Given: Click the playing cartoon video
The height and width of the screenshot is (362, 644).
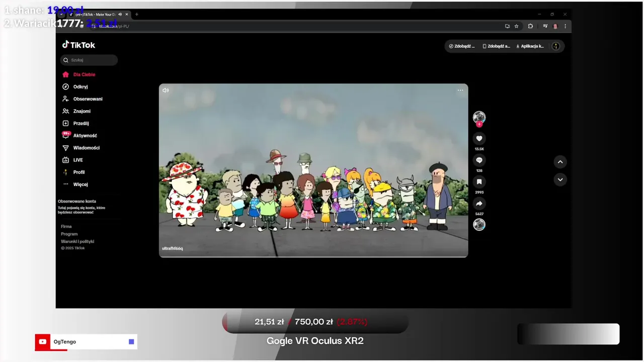Looking at the screenshot, I should coord(313,170).
